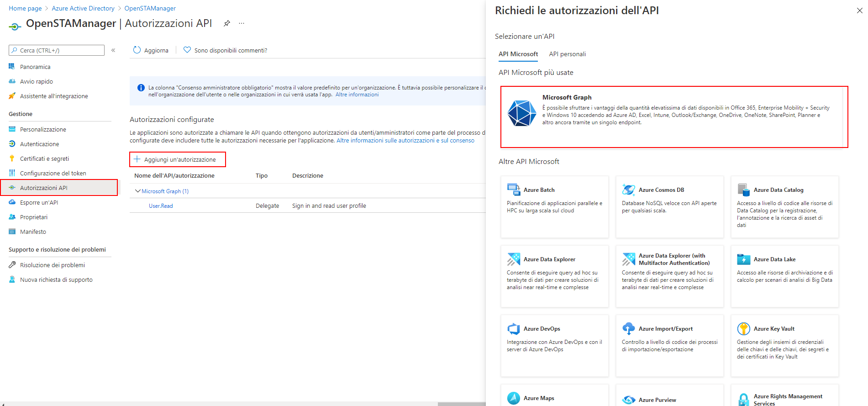Pick the Azure DevOps API tile
Image resolution: width=868 pixels, height=406 pixels.
pyautogui.click(x=554, y=345)
